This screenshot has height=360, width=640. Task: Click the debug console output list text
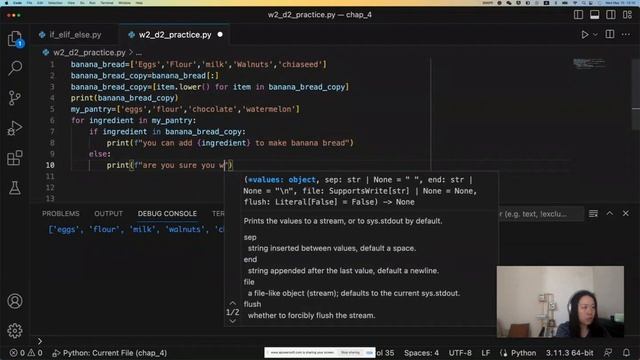(x=136, y=229)
